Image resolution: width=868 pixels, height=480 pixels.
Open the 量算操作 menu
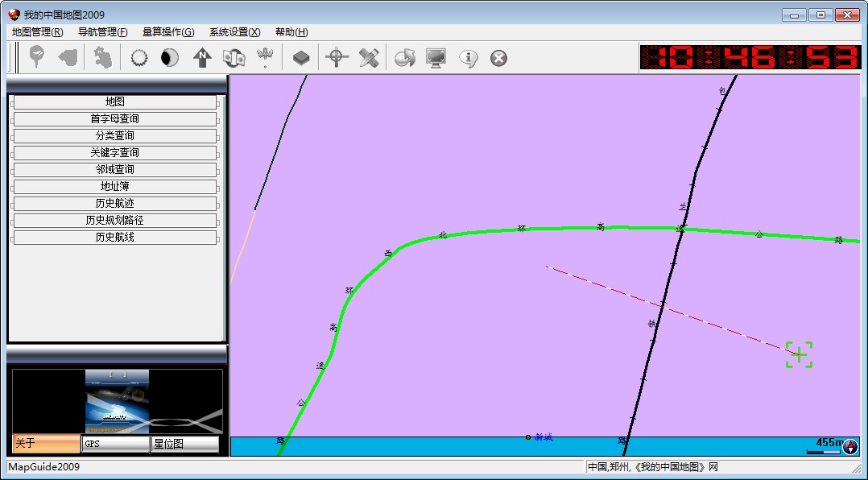(x=167, y=32)
